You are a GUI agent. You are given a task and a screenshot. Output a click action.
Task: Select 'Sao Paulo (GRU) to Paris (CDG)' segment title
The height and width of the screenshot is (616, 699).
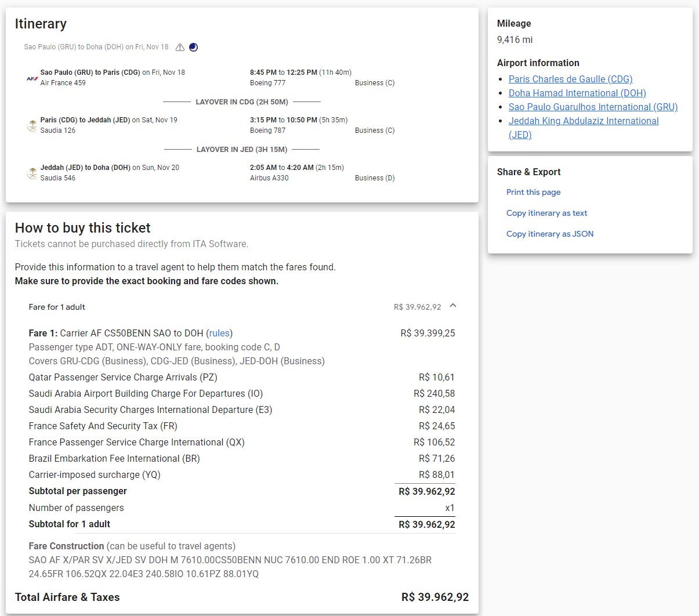pyautogui.click(x=90, y=73)
